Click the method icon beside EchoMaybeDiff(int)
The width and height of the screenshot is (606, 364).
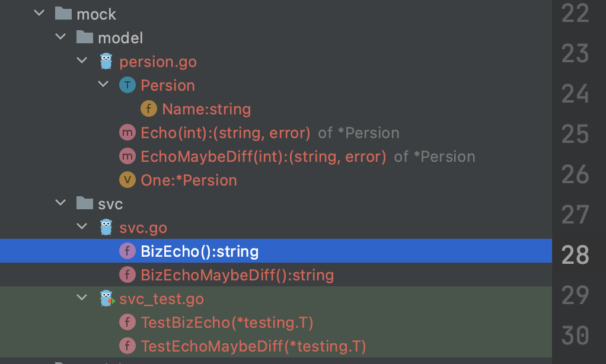point(127,156)
